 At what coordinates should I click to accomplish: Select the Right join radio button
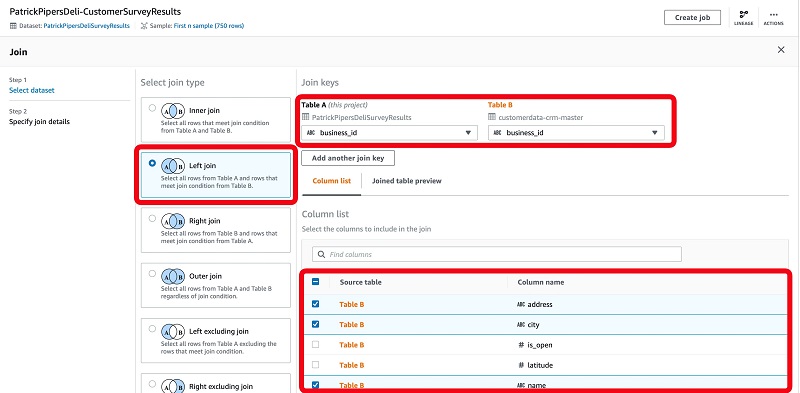click(152, 218)
